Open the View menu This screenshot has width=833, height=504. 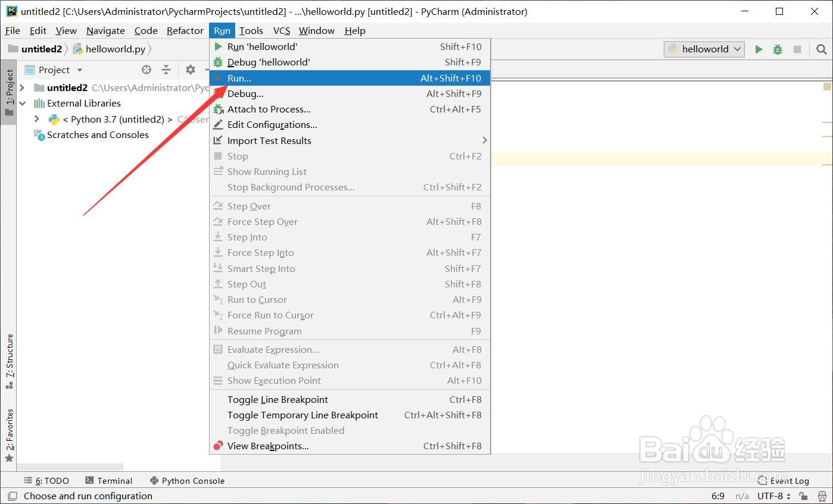pos(66,30)
